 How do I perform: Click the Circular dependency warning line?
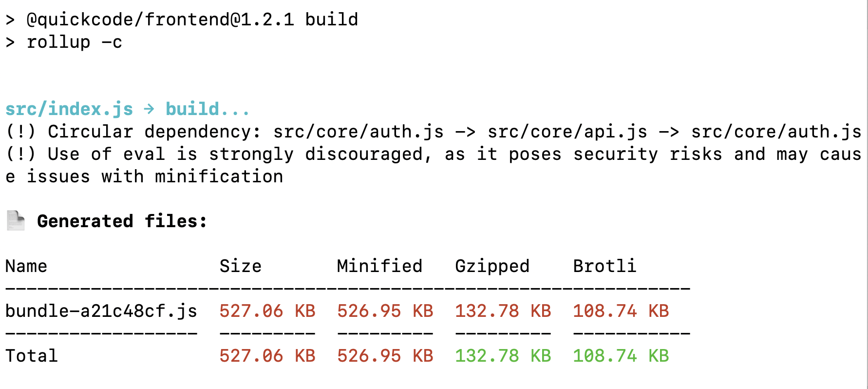point(434,132)
